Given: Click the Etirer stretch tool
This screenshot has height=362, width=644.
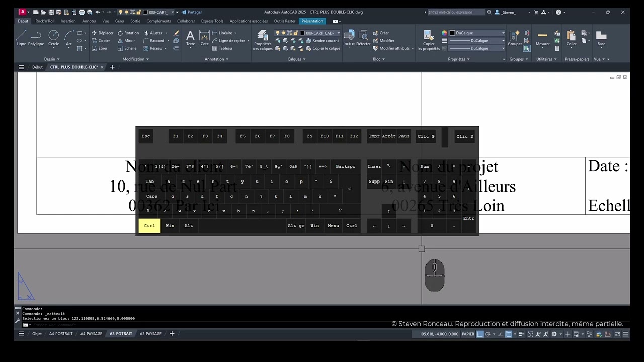Looking at the screenshot, I should [x=99, y=48].
